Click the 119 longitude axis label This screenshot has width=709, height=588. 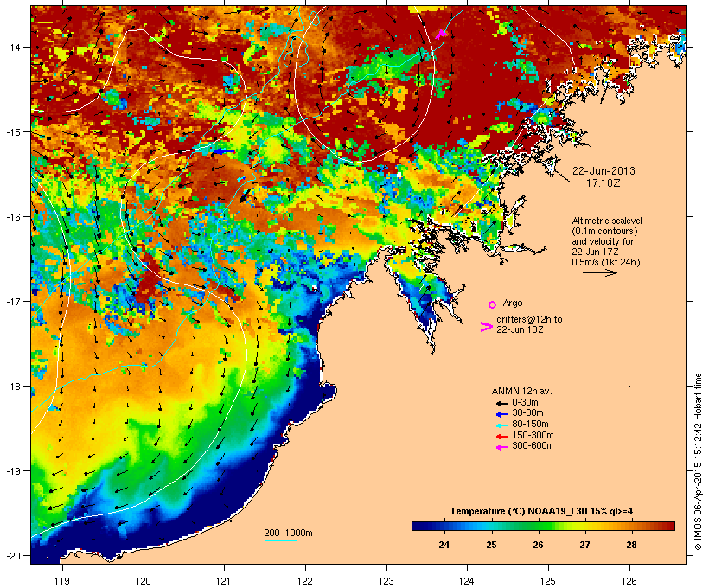(62, 581)
